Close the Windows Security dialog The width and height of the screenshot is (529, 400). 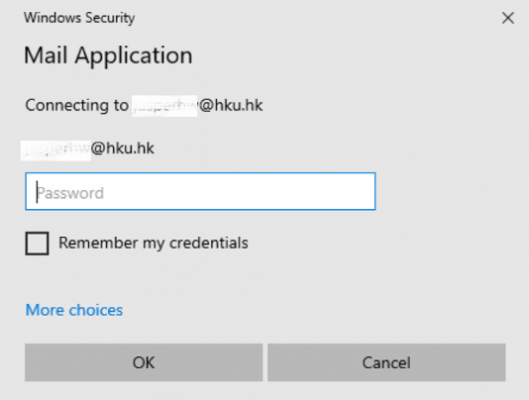click(508, 18)
